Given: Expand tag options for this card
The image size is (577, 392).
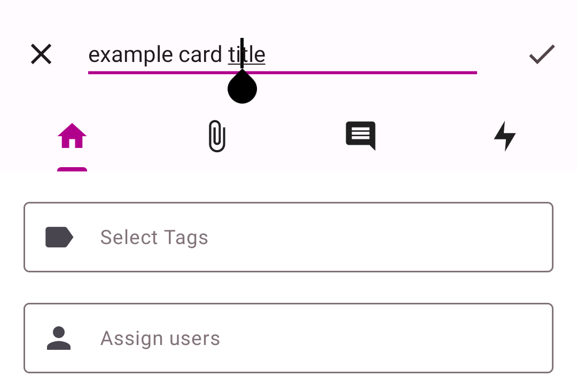Looking at the screenshot, I should [288, 237].
